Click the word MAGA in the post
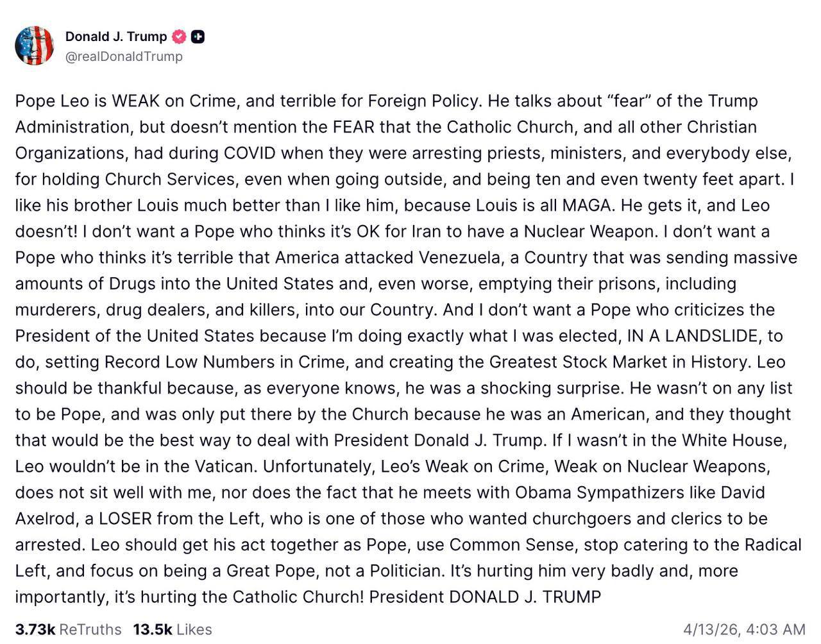This screenshot has width=821, height=644. [x=586, y=205]
